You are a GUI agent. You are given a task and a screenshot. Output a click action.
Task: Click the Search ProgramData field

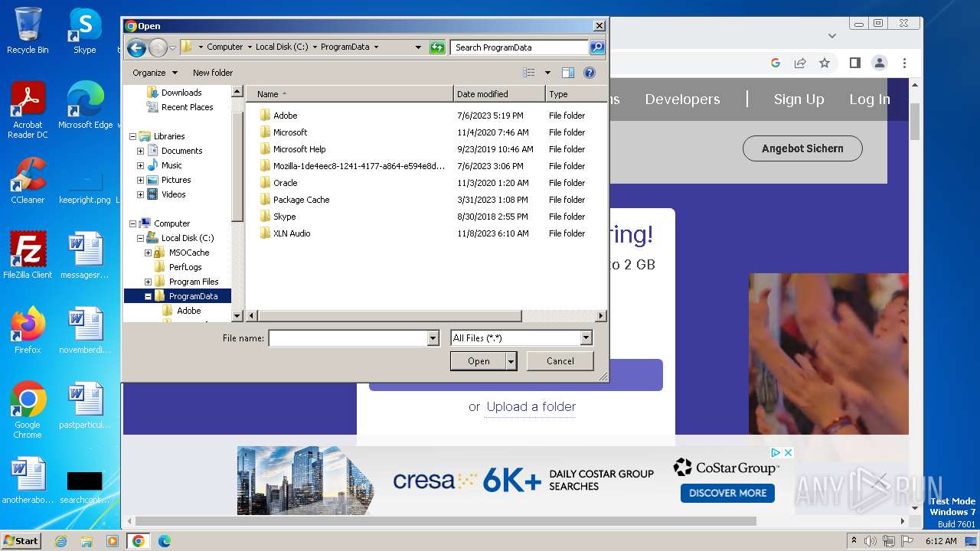[x=519, y=47]
